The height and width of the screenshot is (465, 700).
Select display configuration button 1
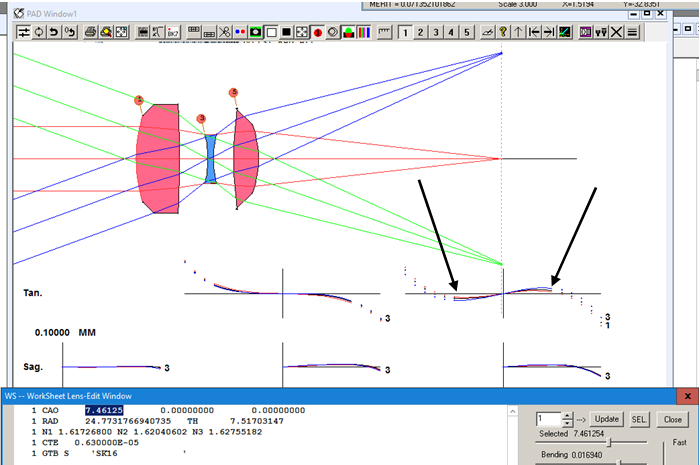405,32
